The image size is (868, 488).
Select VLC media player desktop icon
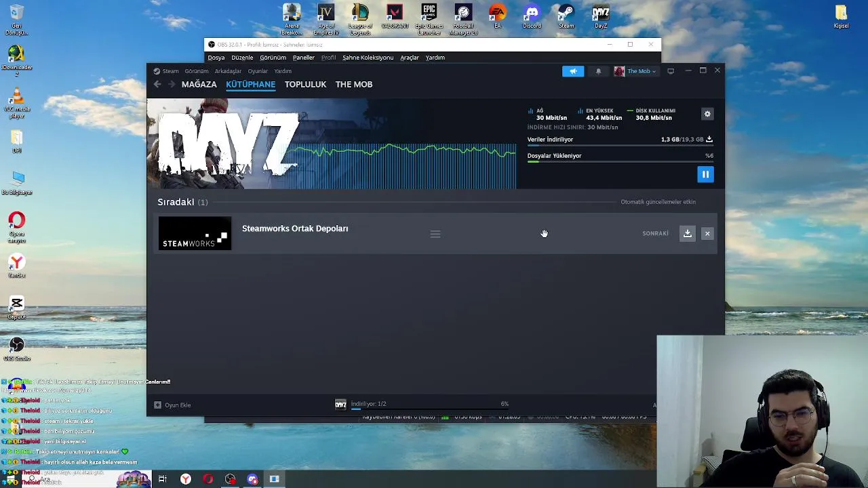click(x=17, y=103)
